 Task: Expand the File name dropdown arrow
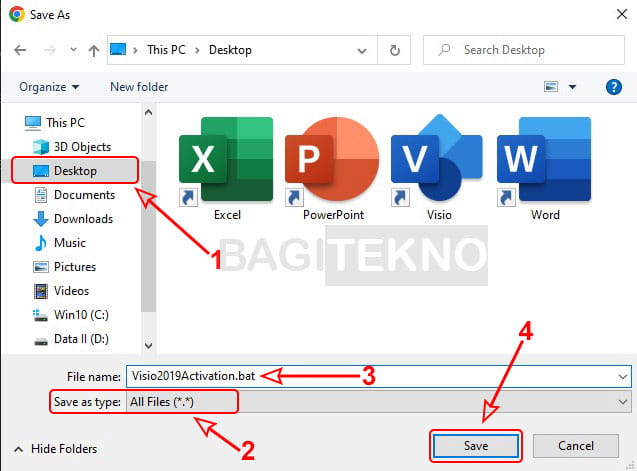(x=622, y=377)
